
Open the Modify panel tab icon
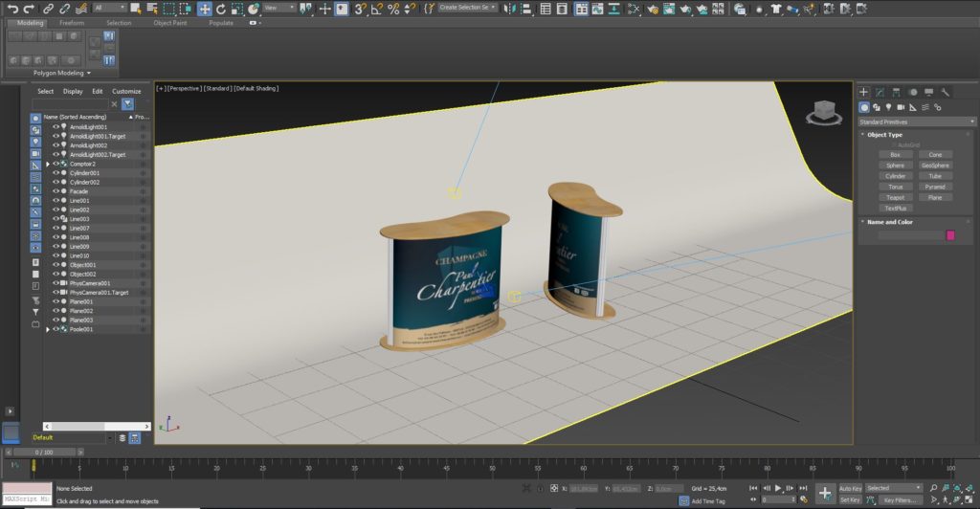[x=880, y=92]
